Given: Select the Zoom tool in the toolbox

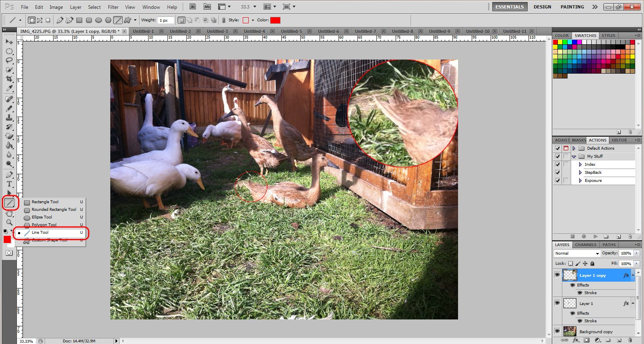Looking at the screenshot, I should coord(9,222).
